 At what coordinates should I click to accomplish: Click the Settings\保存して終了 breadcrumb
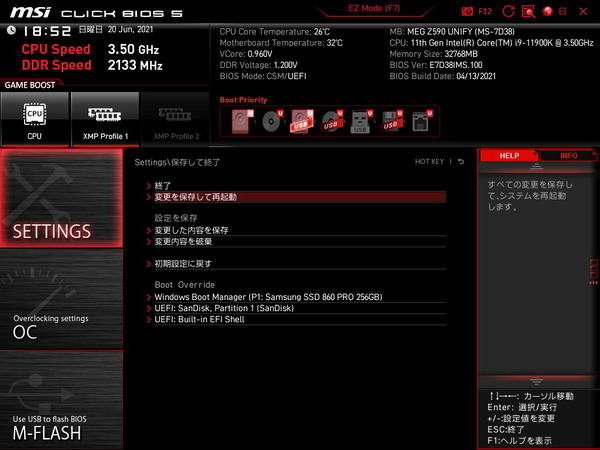[177, 162]
